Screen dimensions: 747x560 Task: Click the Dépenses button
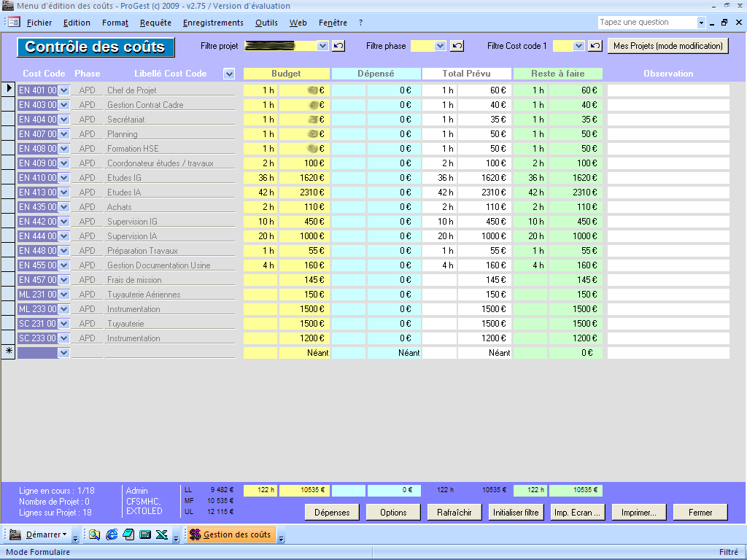pos(332,513)
